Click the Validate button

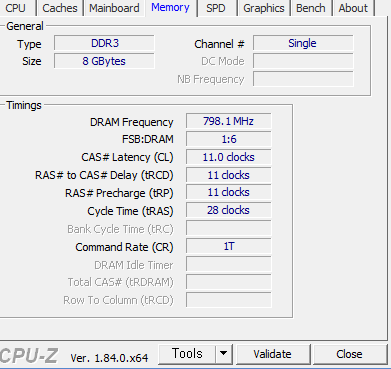272,354
